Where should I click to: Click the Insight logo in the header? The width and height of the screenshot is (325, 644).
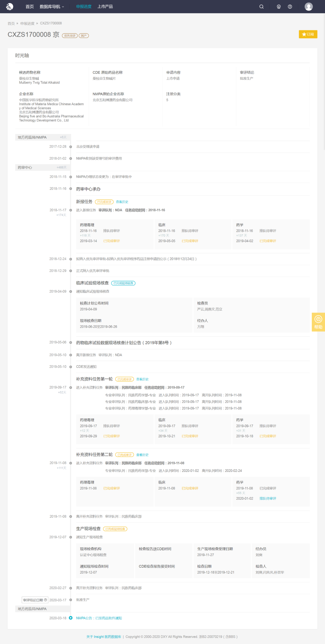coord(10,6)
